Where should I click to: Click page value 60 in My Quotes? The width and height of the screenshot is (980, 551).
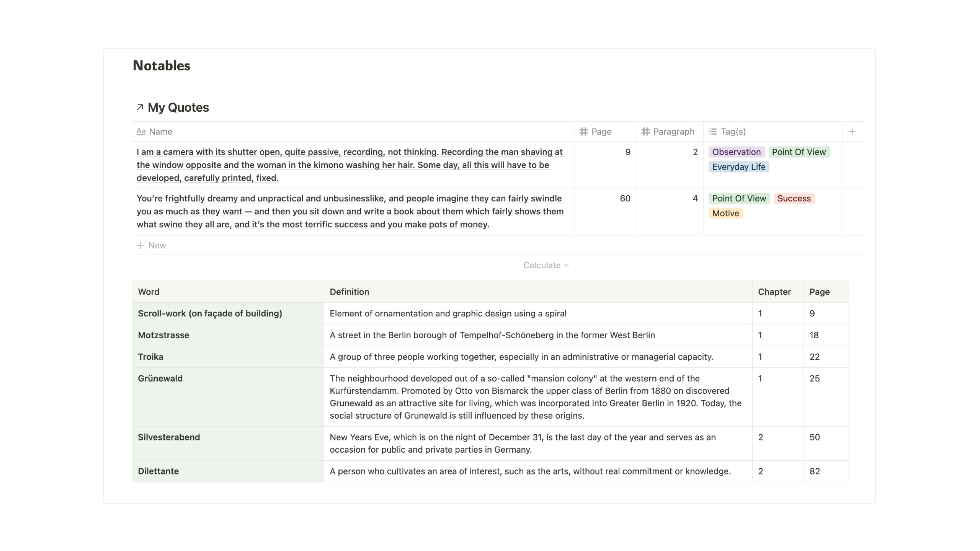(625, 198)
